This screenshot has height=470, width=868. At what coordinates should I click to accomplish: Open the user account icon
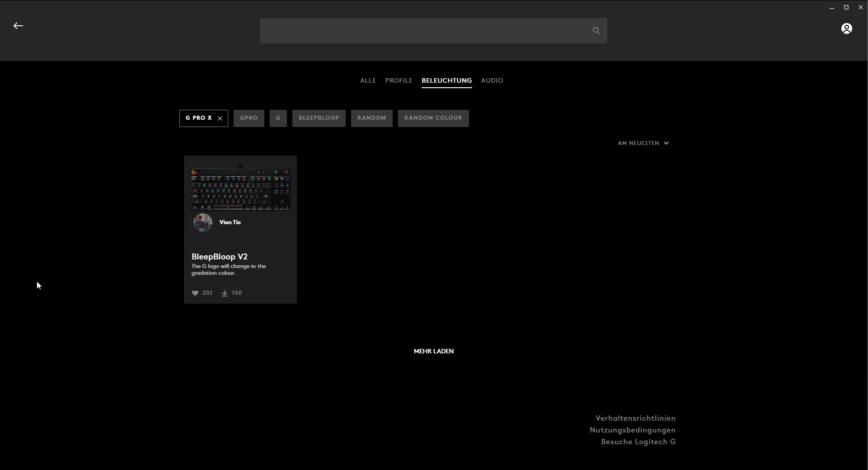click(x=846, y=29)
